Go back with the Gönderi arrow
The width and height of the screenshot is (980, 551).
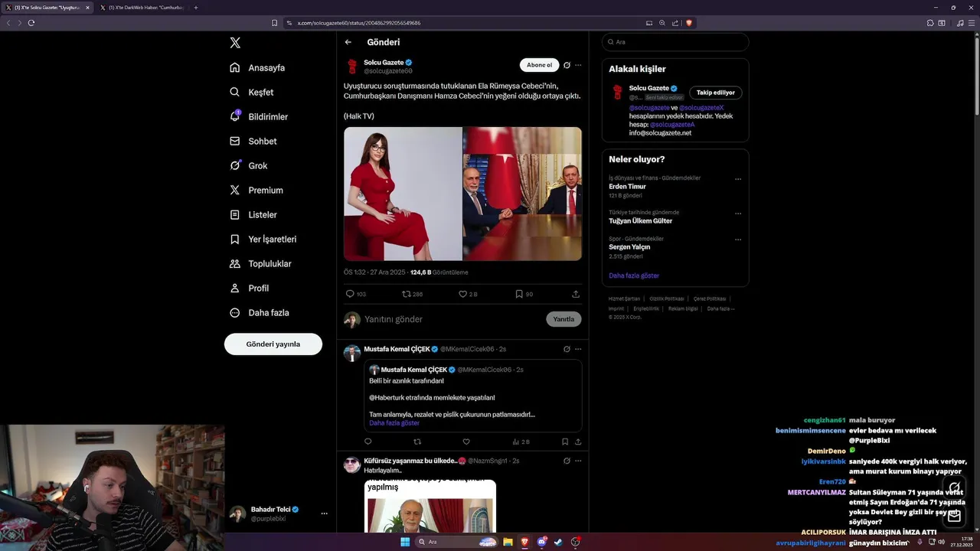pos(348,42)
